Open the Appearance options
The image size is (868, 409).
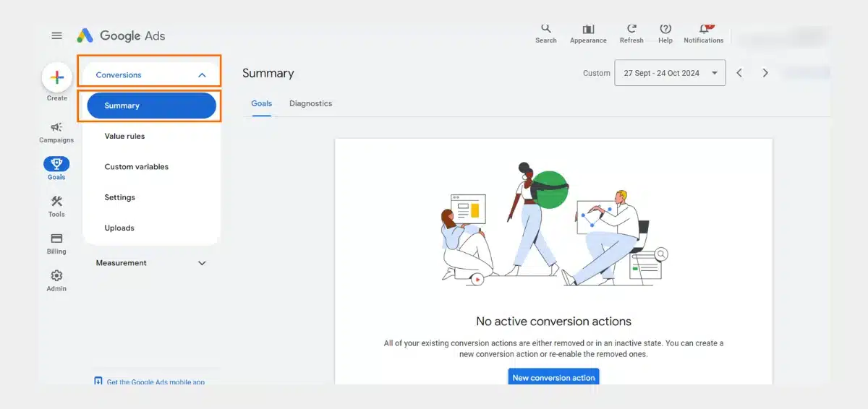click(588, 33)
